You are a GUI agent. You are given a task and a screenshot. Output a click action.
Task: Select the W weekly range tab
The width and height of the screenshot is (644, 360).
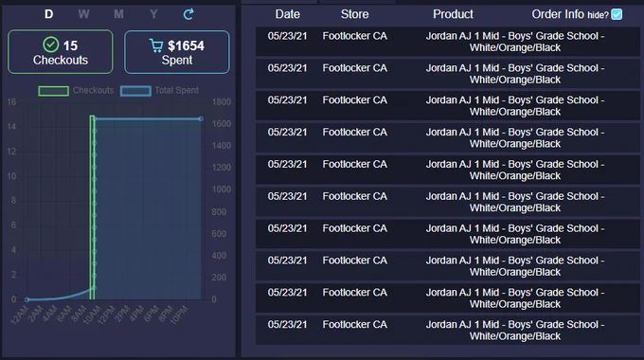[83, 14]
